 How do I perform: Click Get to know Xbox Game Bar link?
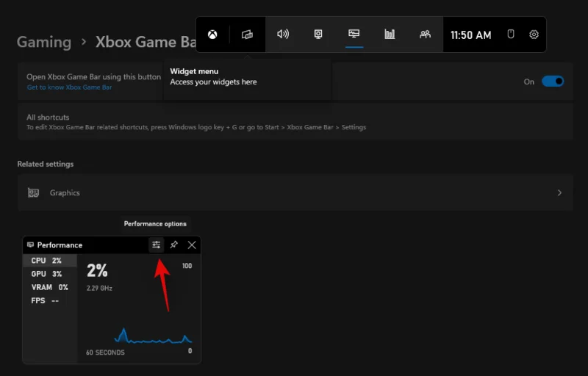pyautogui.click(x=69, y=87)
